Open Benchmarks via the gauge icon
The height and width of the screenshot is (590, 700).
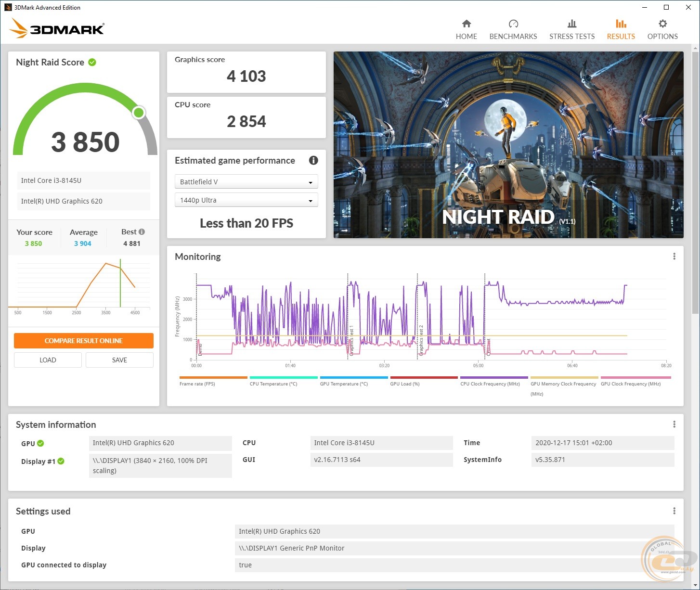click(x=513, y=24)
